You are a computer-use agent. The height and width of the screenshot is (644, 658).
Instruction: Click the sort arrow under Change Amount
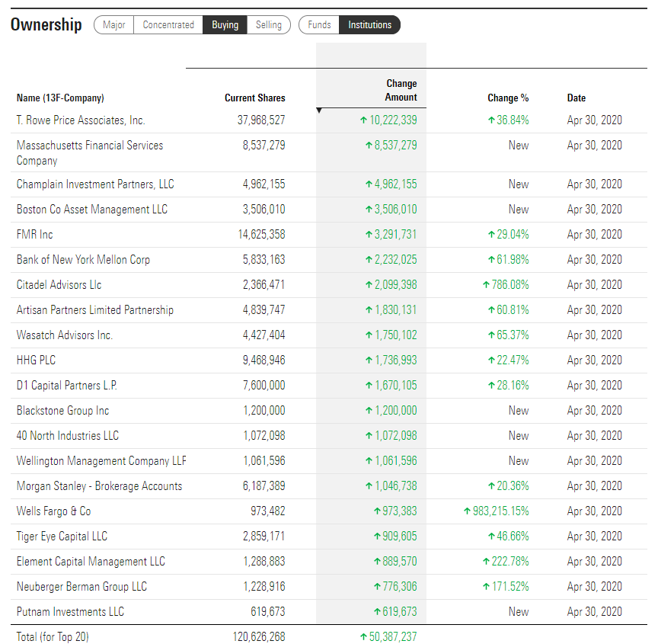pos(319,111)
